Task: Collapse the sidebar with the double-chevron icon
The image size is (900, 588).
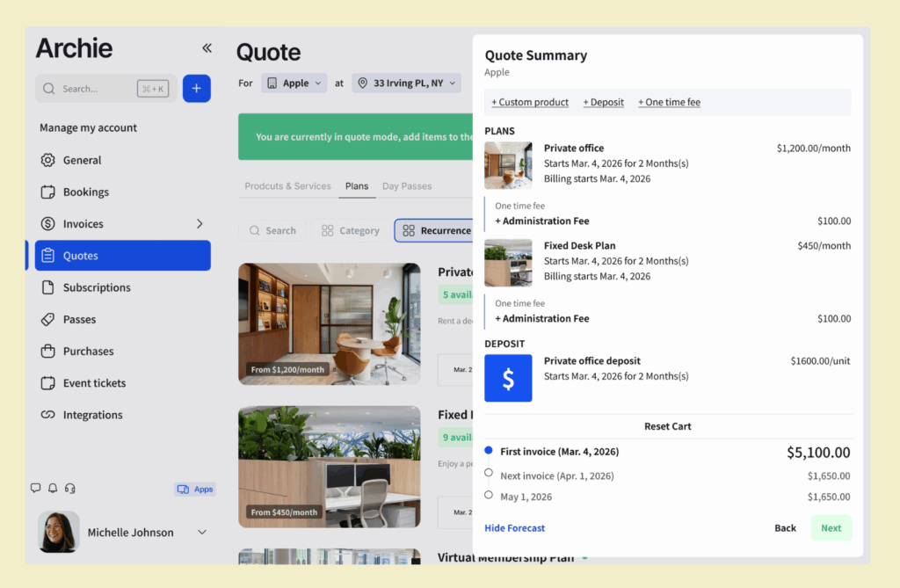Action: coord(206,48)
